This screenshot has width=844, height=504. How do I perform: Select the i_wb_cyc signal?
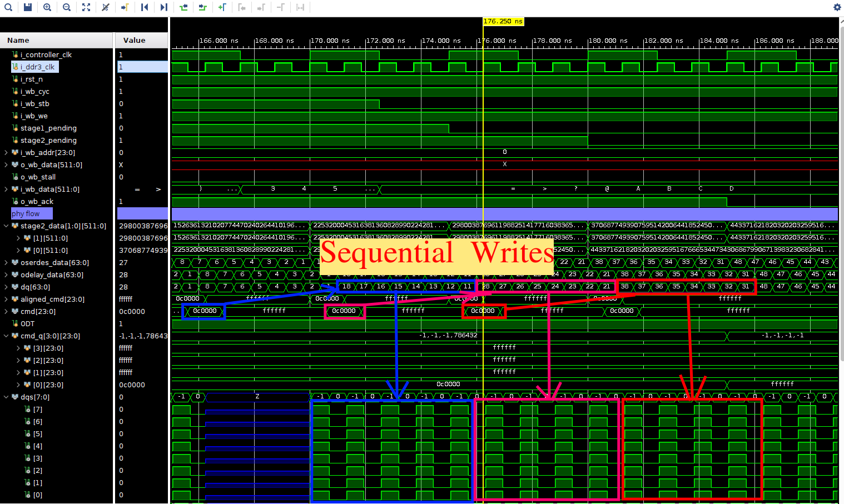point(35,91)
